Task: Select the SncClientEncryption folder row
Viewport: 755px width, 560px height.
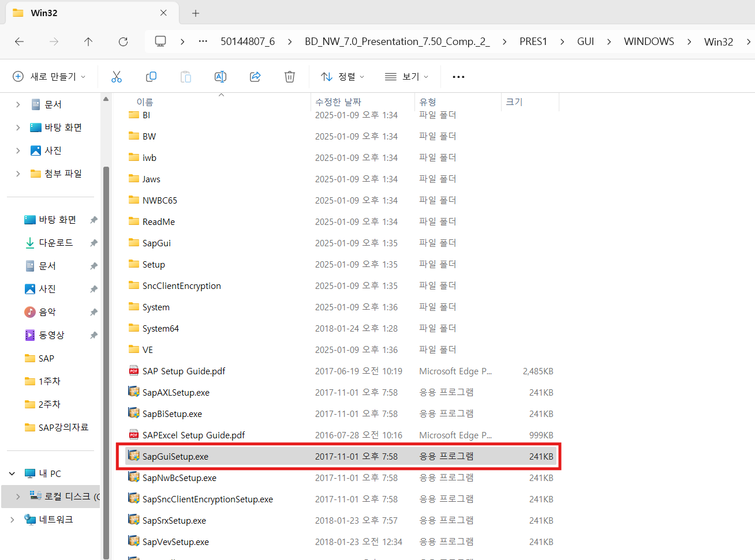Action: pos(341,285)
